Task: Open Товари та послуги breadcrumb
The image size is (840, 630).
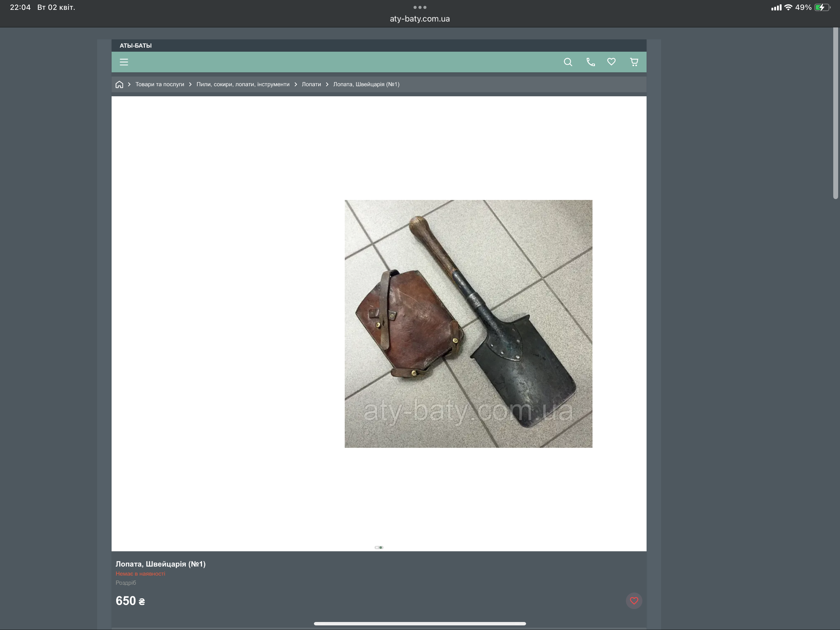Action: (160, 84)
